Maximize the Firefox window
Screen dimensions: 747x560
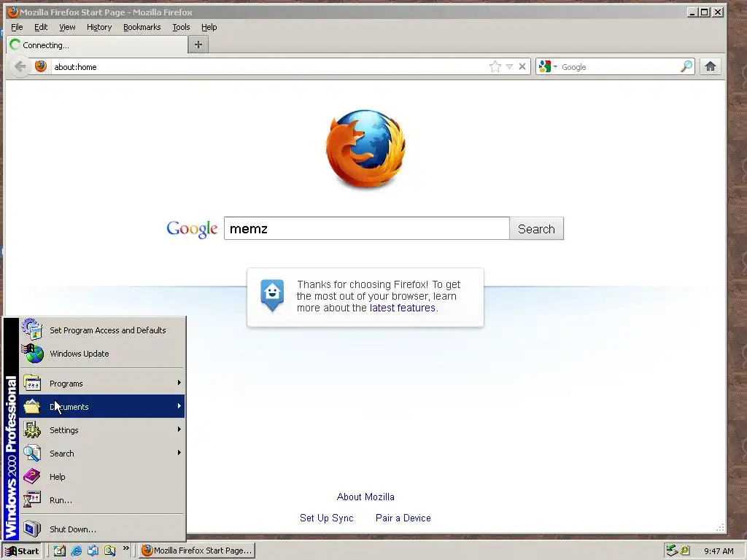pyautogui.click(x=705, y=12)
